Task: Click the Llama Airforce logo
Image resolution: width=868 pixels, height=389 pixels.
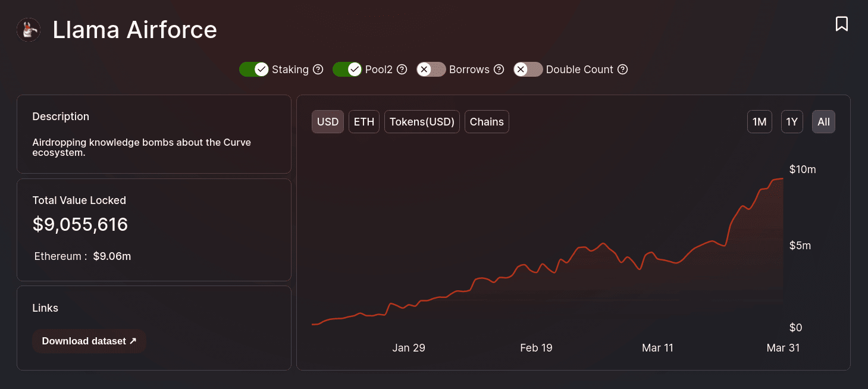Action: (29, 30)
